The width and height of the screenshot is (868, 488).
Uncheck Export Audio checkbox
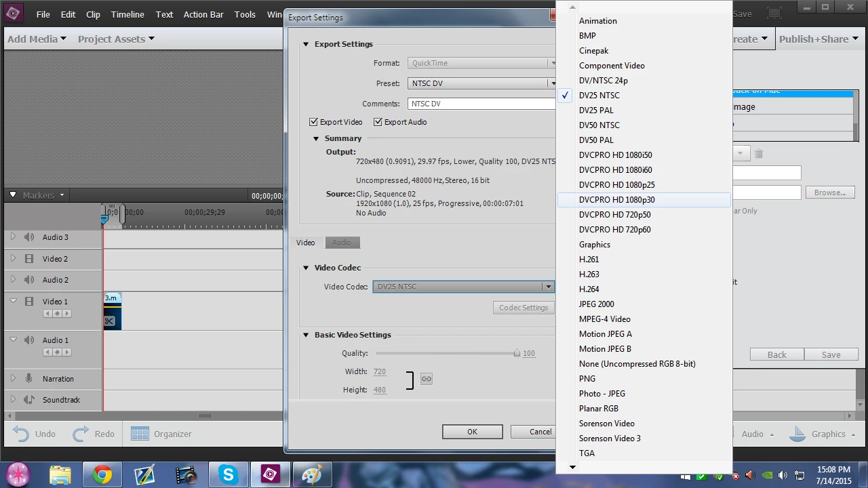(x=378, y=122)
